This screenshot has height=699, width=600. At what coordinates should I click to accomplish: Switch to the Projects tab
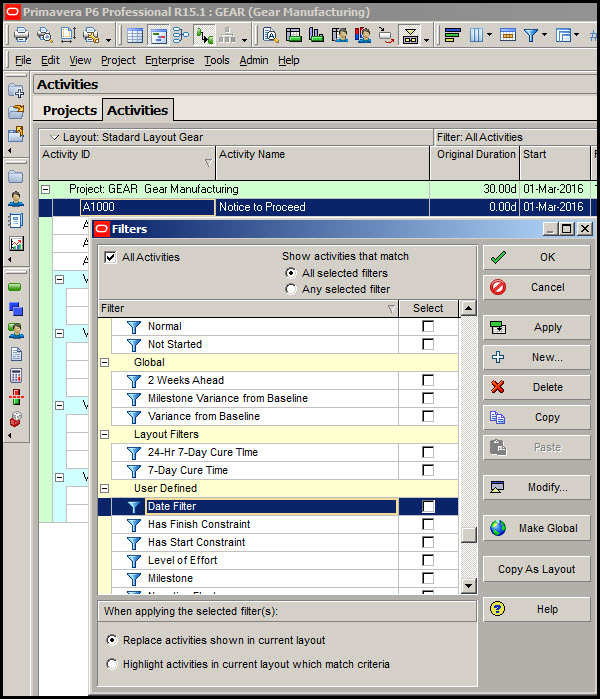pyautogui.click(x=70, y=110)
